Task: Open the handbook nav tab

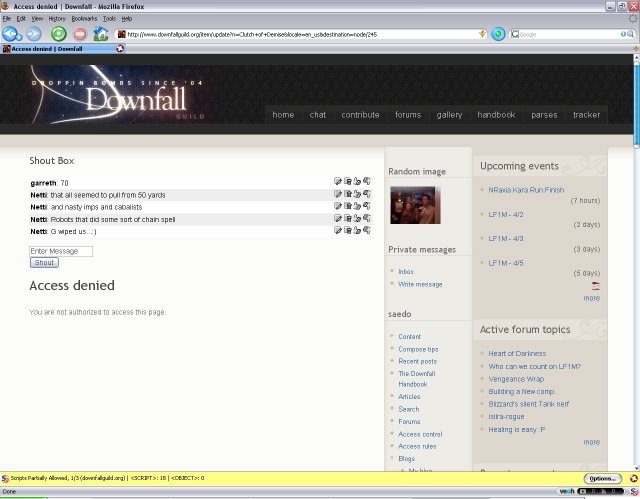Action: tap(496, 115)
